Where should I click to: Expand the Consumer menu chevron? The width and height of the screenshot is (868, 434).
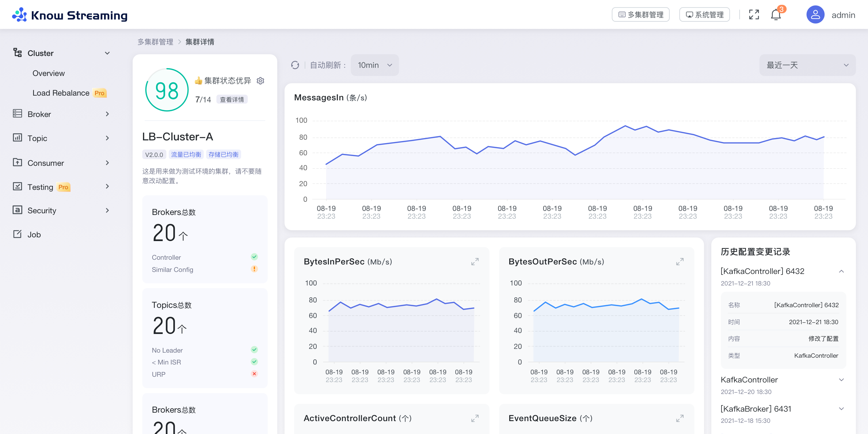click(107, 163)
